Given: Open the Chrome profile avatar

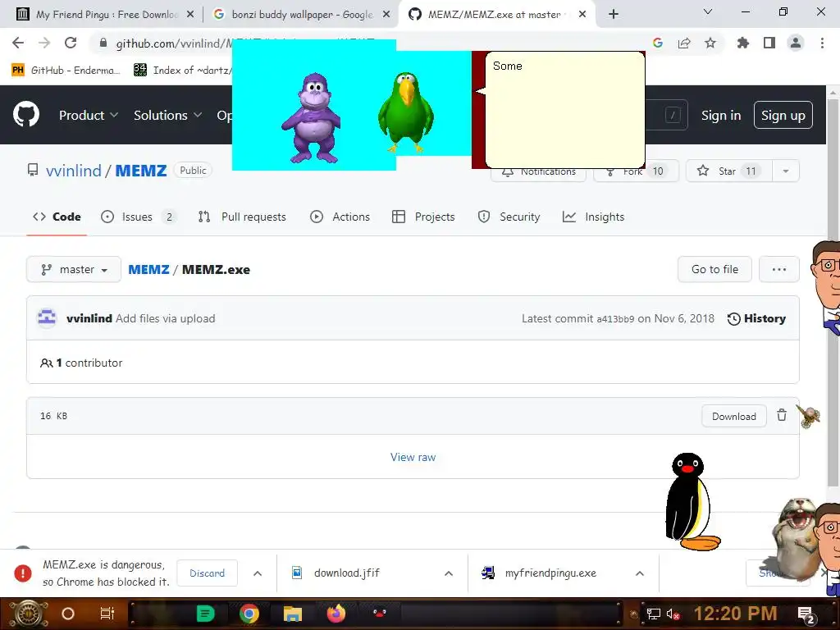Looking at the screenshot, I should pyautogui.click(x=796, y=43).
